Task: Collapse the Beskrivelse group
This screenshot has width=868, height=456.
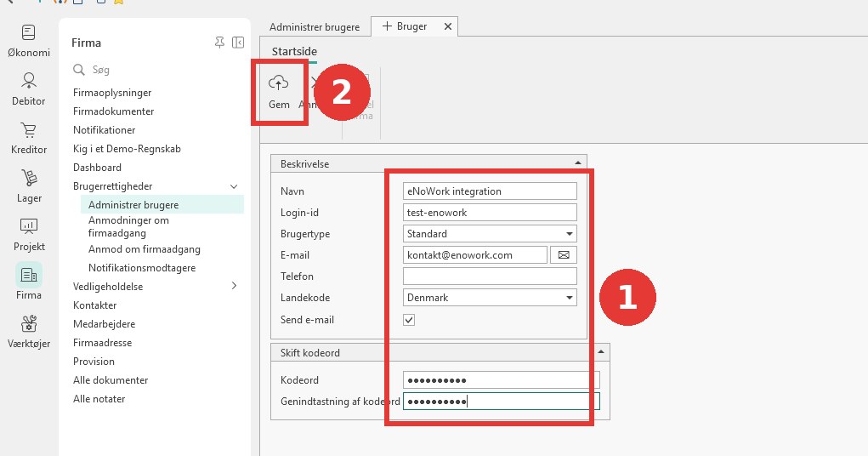Action: [578, 162]
